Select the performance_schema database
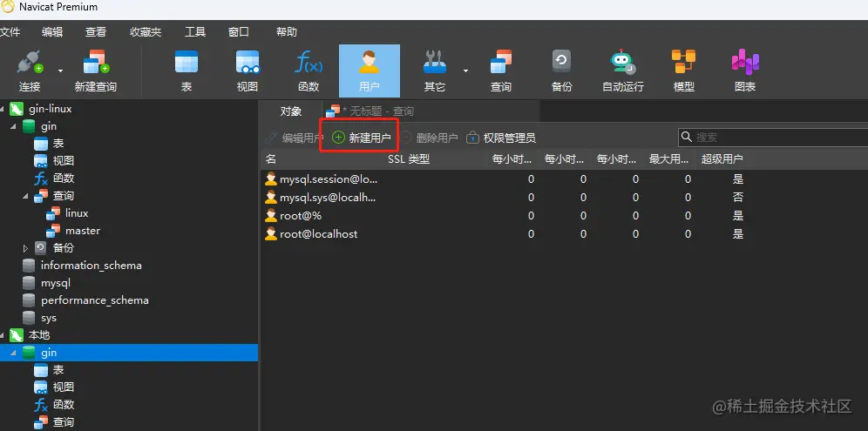The height and width of the screenshot is (431, 868). (x=95, y=300)
